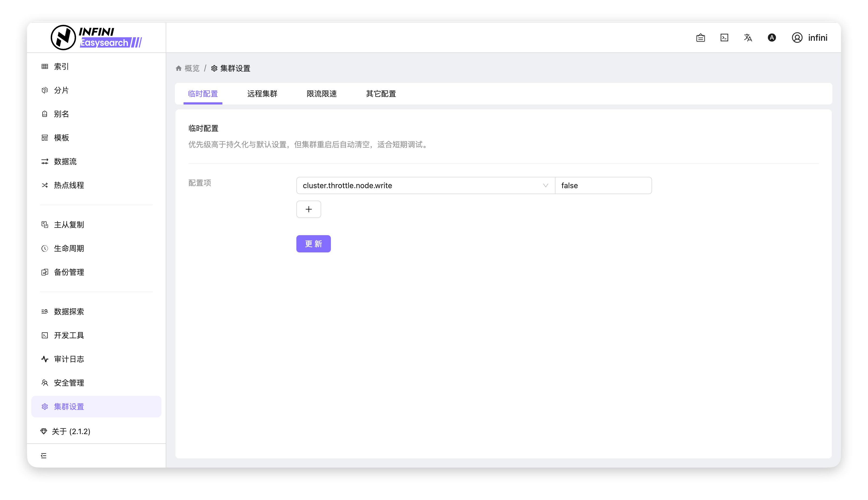Open the 其它配置 tab

pyautogui.click(x=381, y=94)
